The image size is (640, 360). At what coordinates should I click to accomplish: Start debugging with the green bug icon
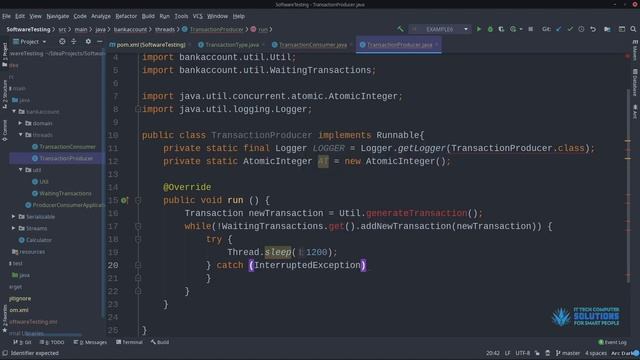tap(490, 29)
